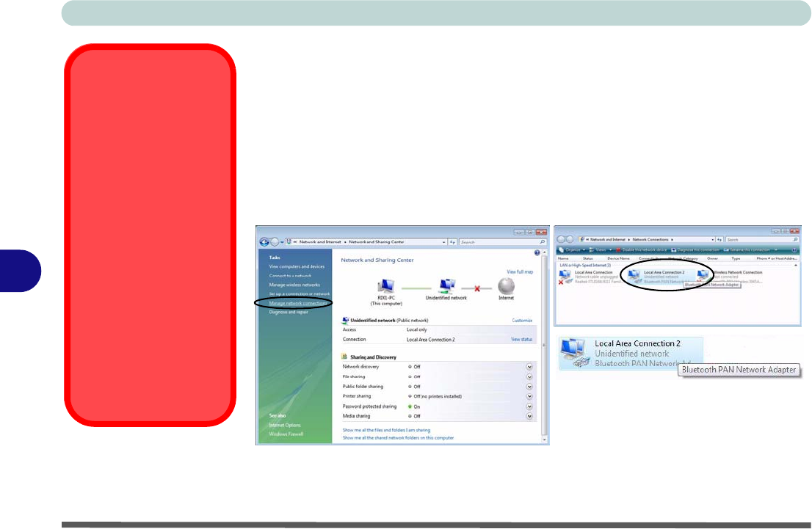Image resolution: width=812 pixels, height=529 pixels.
Task: Sort by Type column header
Action: [736, 258]
